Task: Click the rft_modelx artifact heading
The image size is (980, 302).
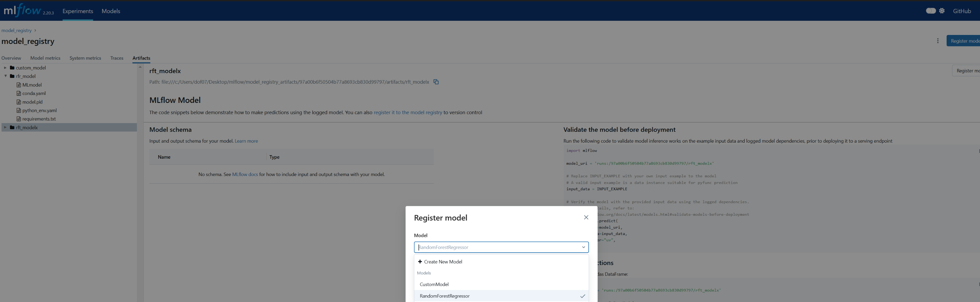Action: click(x=165, y=71)
